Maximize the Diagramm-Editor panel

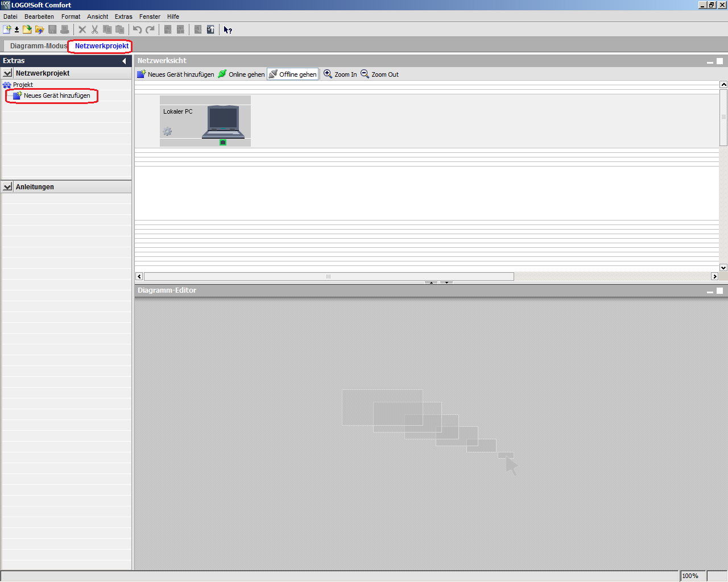tap(719, 290)
